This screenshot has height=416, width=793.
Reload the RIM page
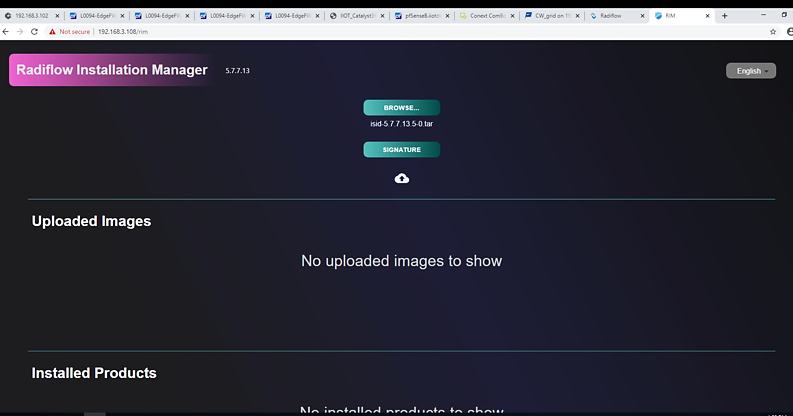[34, 31]
